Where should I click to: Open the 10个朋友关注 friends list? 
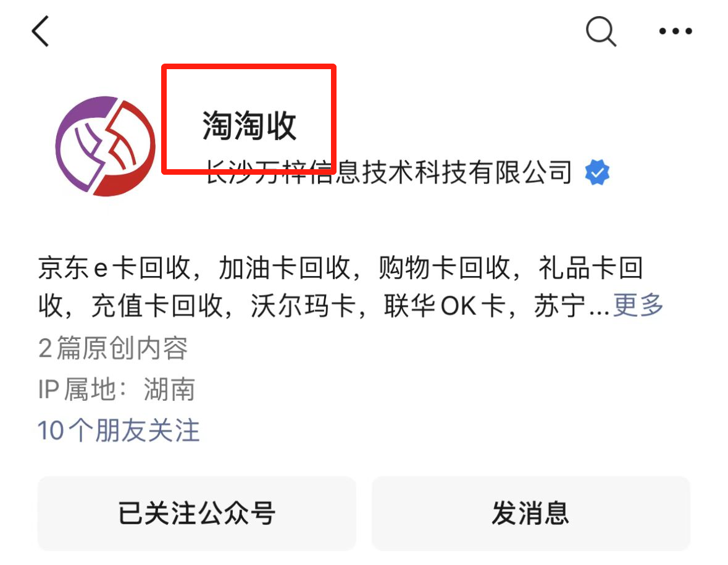click(119, 430)
